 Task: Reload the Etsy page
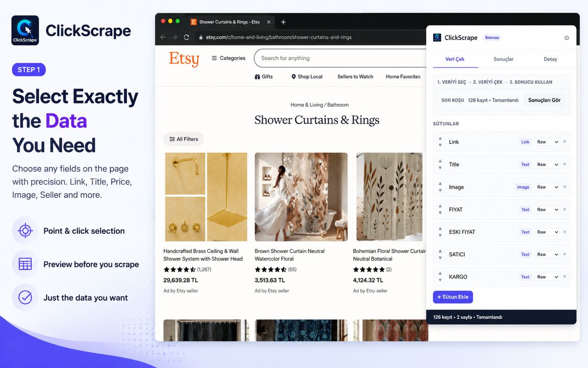pyautogui.click(x=187, y=37)
